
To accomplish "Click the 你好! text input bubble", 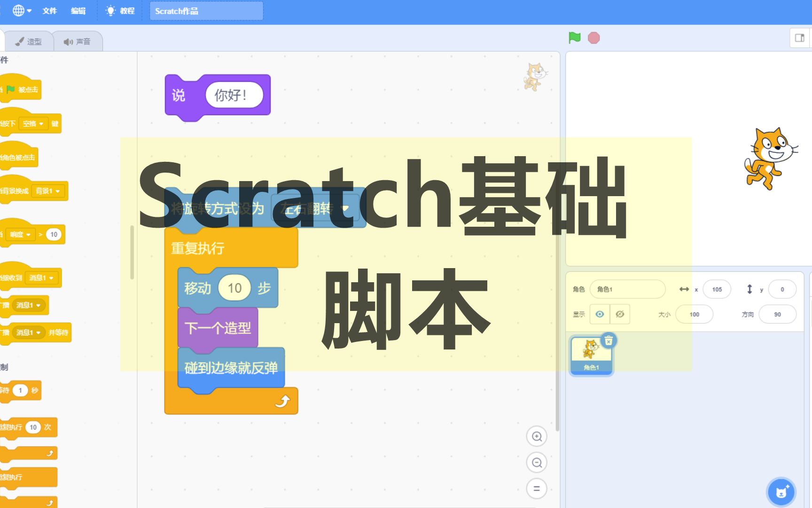I will click(234, 95).
